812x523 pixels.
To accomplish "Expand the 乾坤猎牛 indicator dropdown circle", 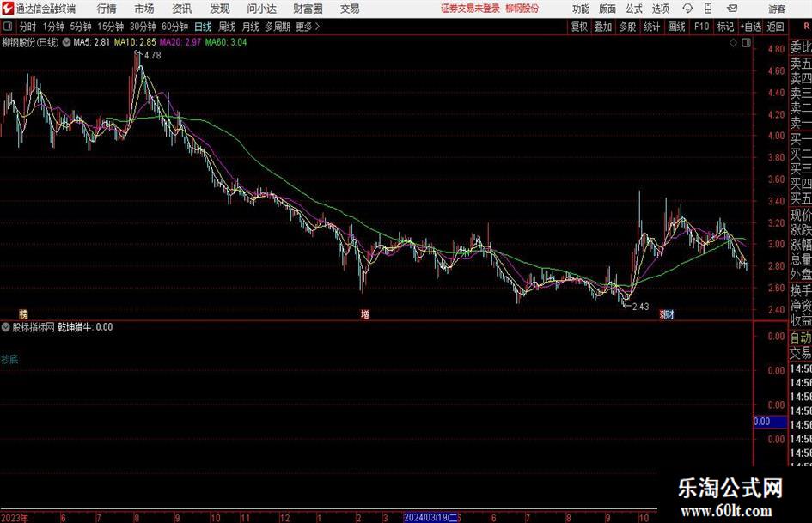I will point(6,327).
